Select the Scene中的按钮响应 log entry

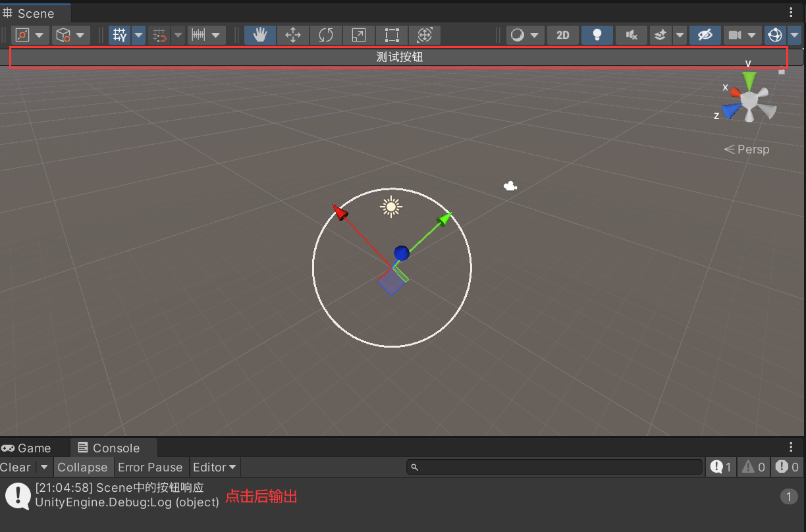(x=403, y=495)
